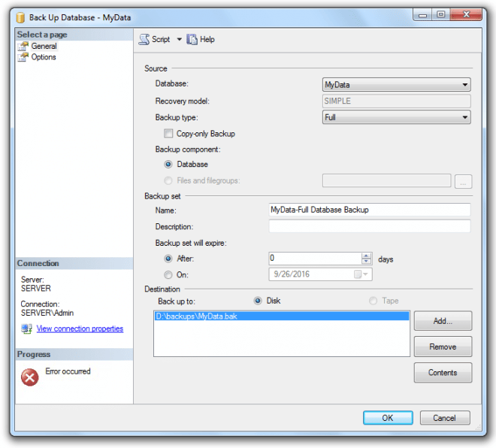The width and height of the screenshot is (496, 448).
Task: Click the Remove button
Action: (x=443, y=347)
